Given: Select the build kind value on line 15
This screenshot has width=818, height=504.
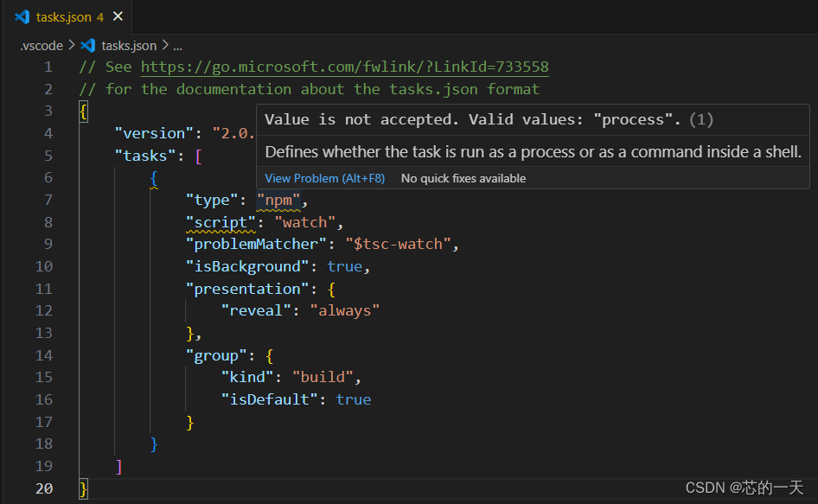Looking at the screenshot, I should click(x=323, y=376).
